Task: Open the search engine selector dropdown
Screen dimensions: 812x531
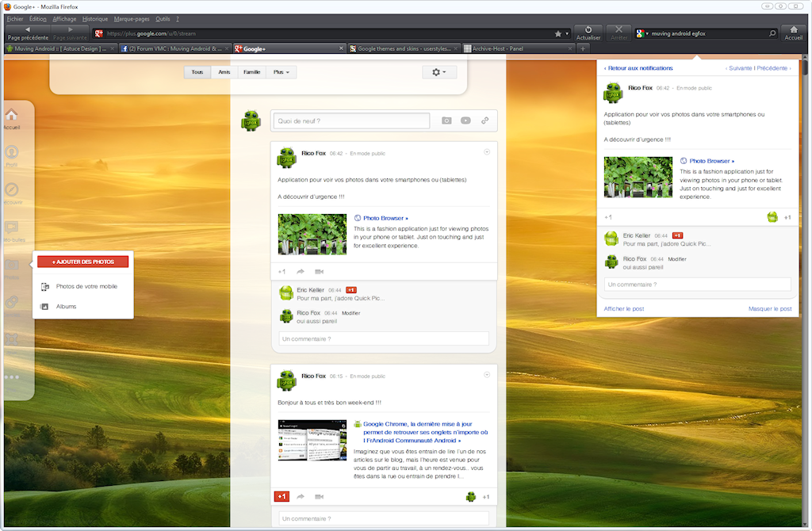Action: (642, 33)
